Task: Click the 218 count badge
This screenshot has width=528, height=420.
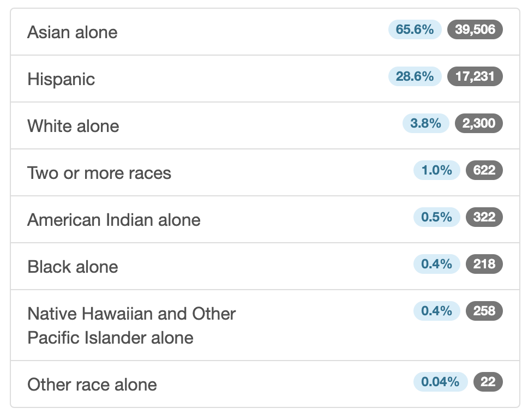Action: click(484, 263)
